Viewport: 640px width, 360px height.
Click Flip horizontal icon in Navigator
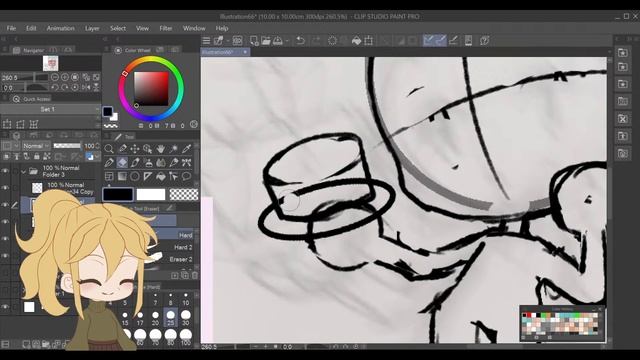tap(86, 87)
